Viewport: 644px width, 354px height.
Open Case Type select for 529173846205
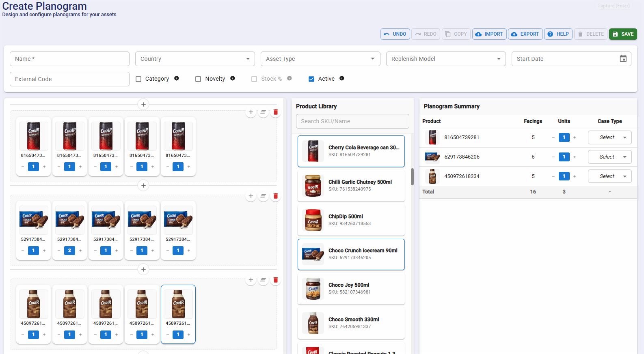[x=609, y=157]
